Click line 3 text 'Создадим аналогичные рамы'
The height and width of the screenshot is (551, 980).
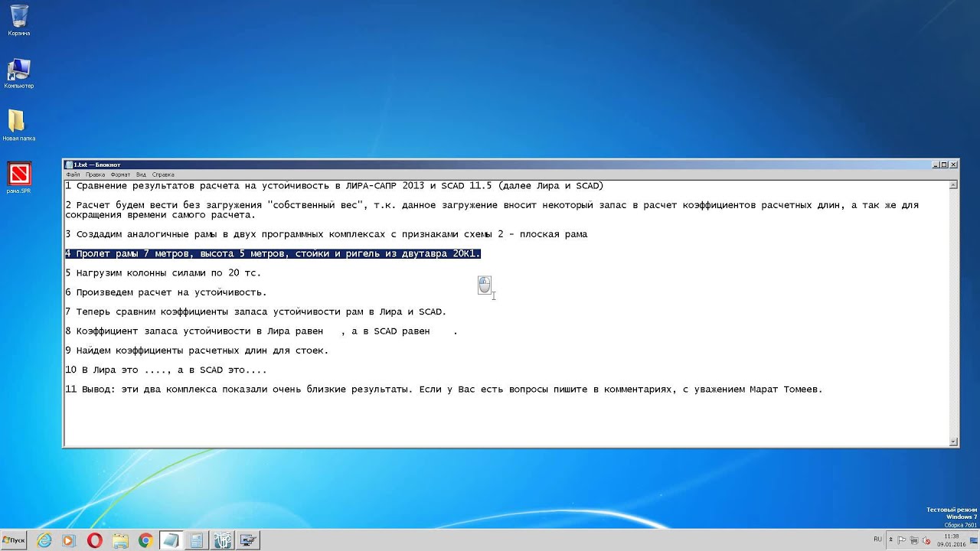(x=146, y=234)
